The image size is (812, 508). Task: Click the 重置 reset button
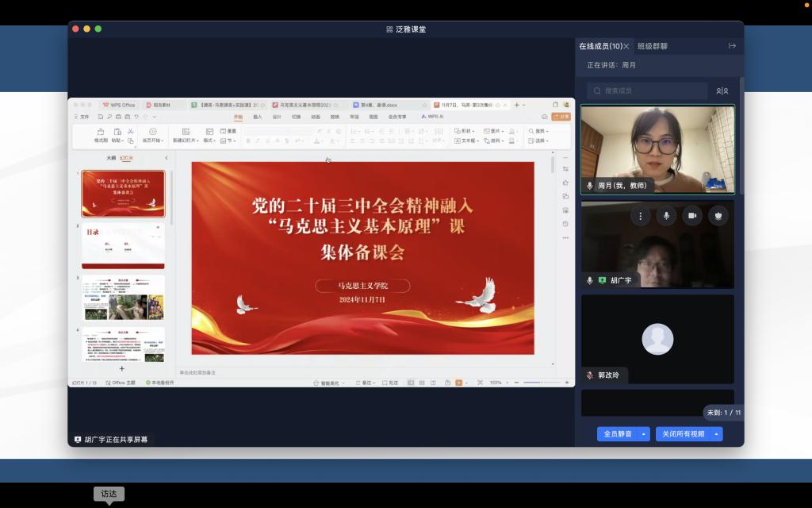point(228,131)
